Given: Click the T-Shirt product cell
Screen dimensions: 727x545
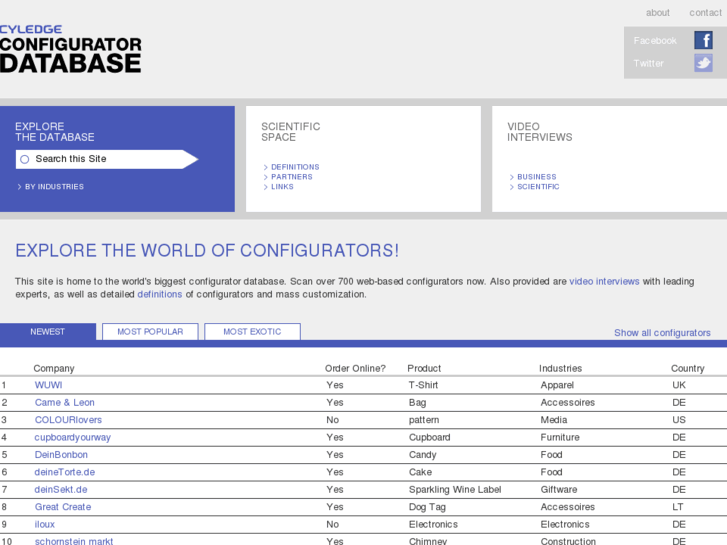Looking at the screenshot, I should coord(423,385).
